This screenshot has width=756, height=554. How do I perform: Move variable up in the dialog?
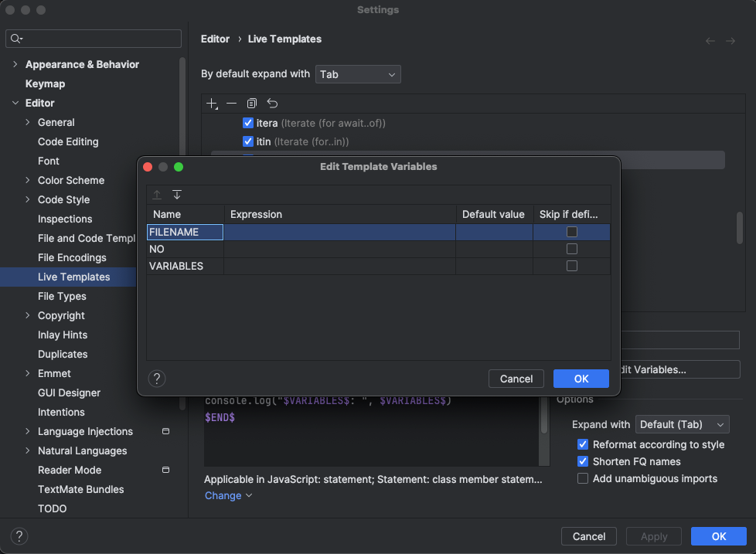157,195
